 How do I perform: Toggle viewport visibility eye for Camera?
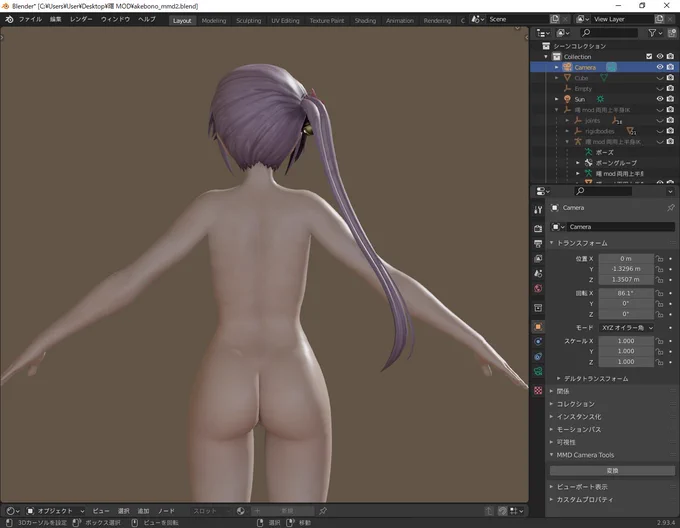point(660,67)
